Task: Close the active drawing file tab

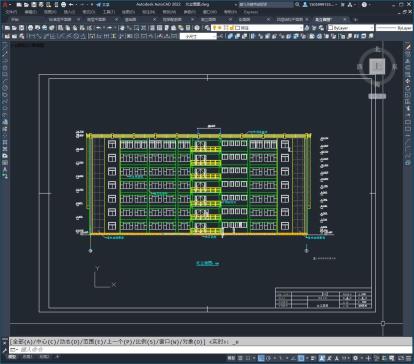Action: 345,20
